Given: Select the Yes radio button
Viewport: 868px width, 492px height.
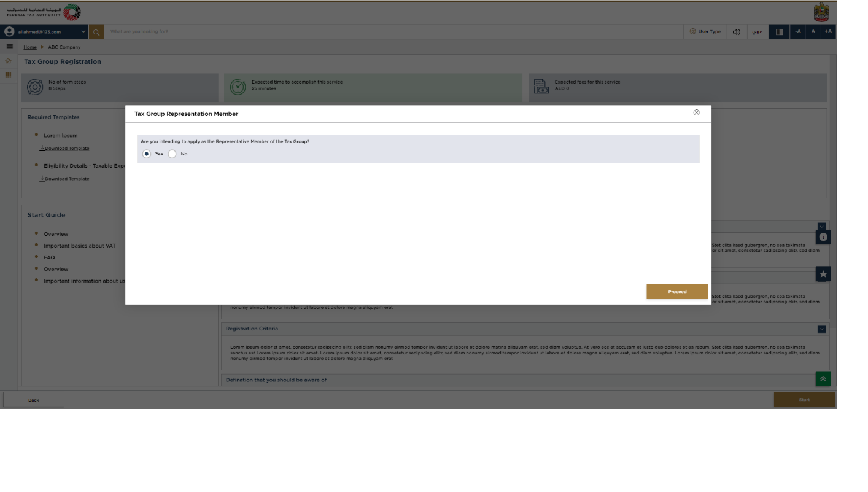Looking at the screenshot, I should [x=146, y=154].
